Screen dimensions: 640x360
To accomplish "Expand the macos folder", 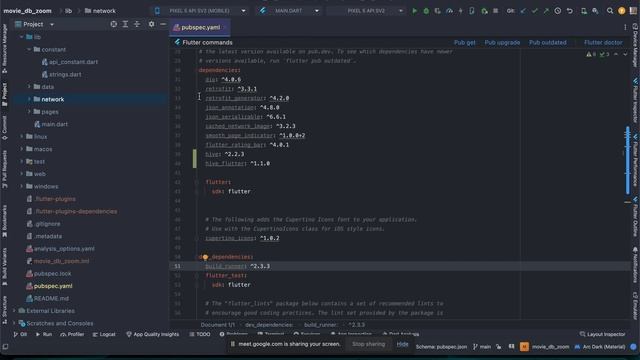I will coord(22,149).
